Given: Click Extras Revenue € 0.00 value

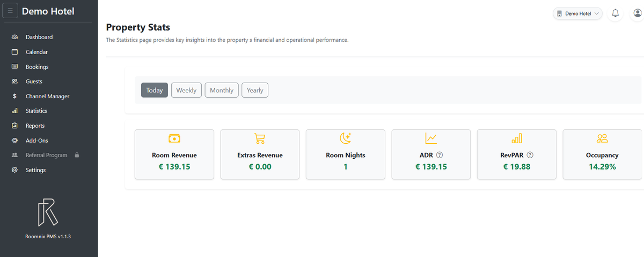Looking at the screenshot, I should click(260, 167).
